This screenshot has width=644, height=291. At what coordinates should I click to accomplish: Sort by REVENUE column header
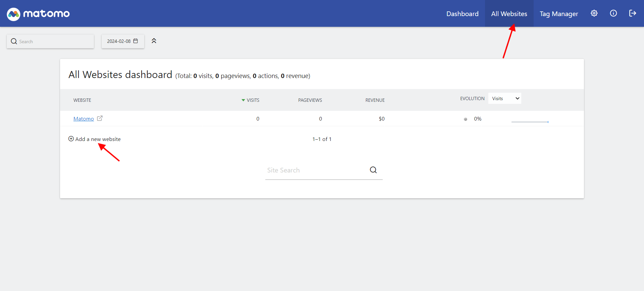(x=375, y=100)
